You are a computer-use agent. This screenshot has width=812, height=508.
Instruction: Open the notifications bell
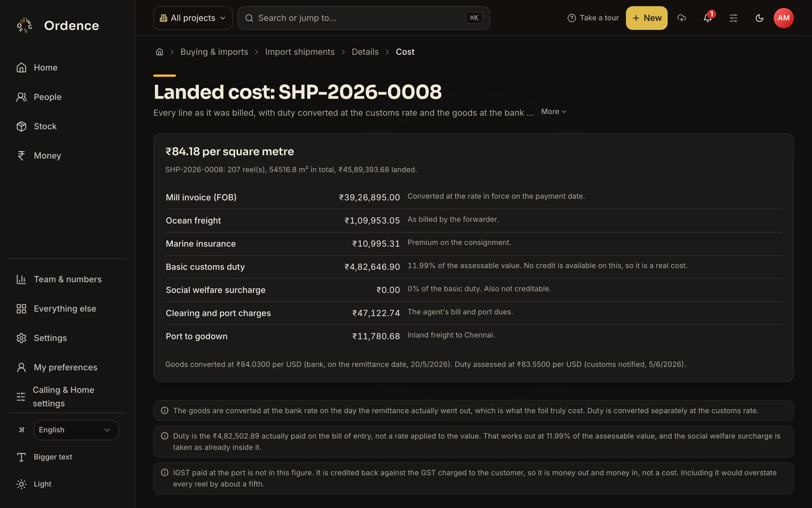(708, 18)
